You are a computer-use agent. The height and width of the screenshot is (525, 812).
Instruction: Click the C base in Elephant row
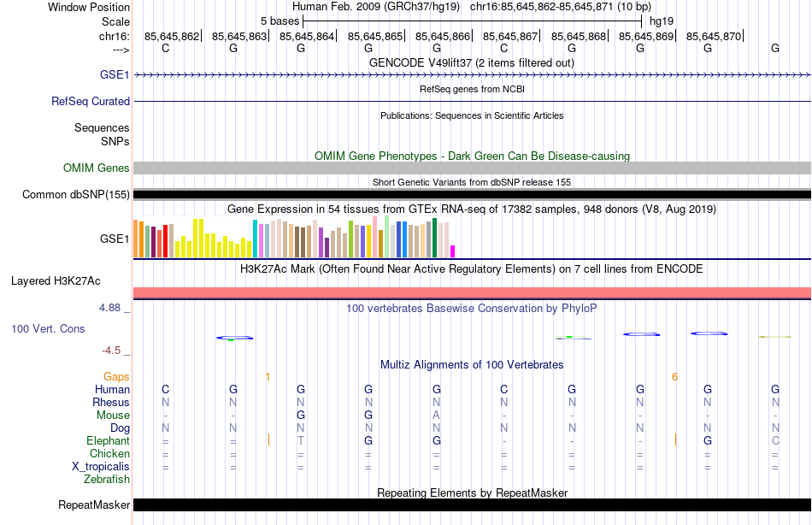[x=775, y=440]
